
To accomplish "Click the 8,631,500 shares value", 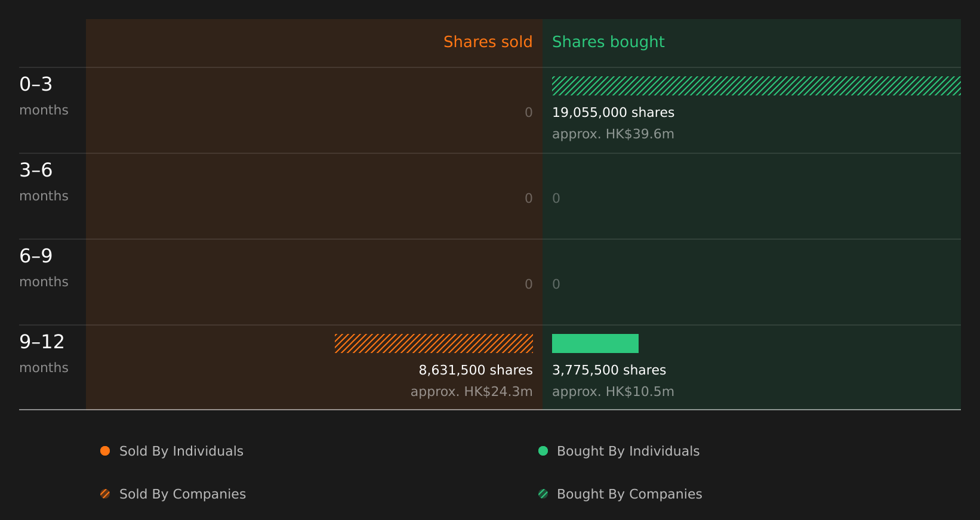I will pyautogui.click(x=476, y=370).
